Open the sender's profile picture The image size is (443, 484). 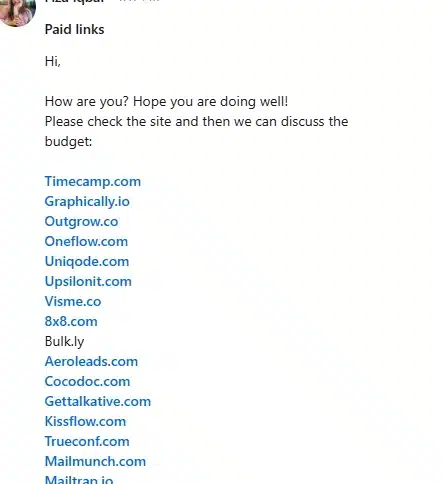17,12
